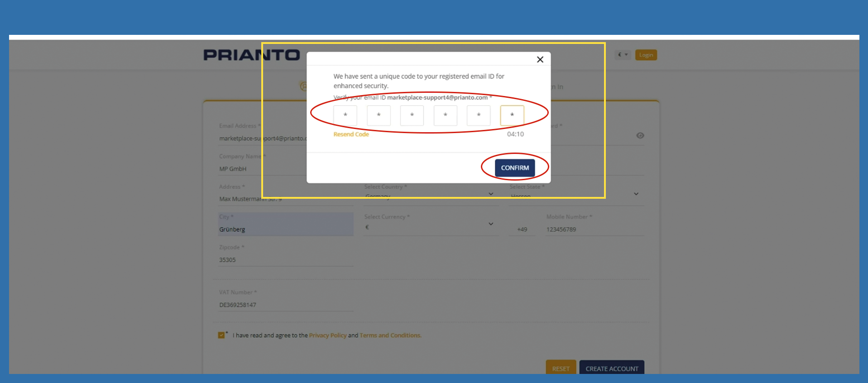The width and height of the screenshot is (868, 383).
Task: Open the Select Currency dropdown
Action: click(x=491, y=224)
